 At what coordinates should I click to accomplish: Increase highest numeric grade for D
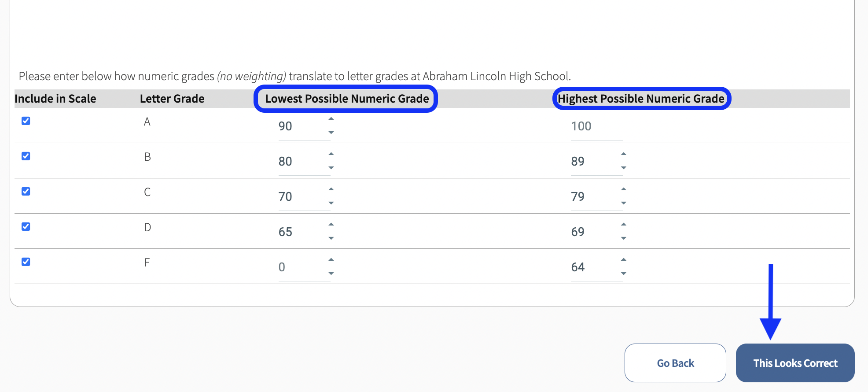624,225
